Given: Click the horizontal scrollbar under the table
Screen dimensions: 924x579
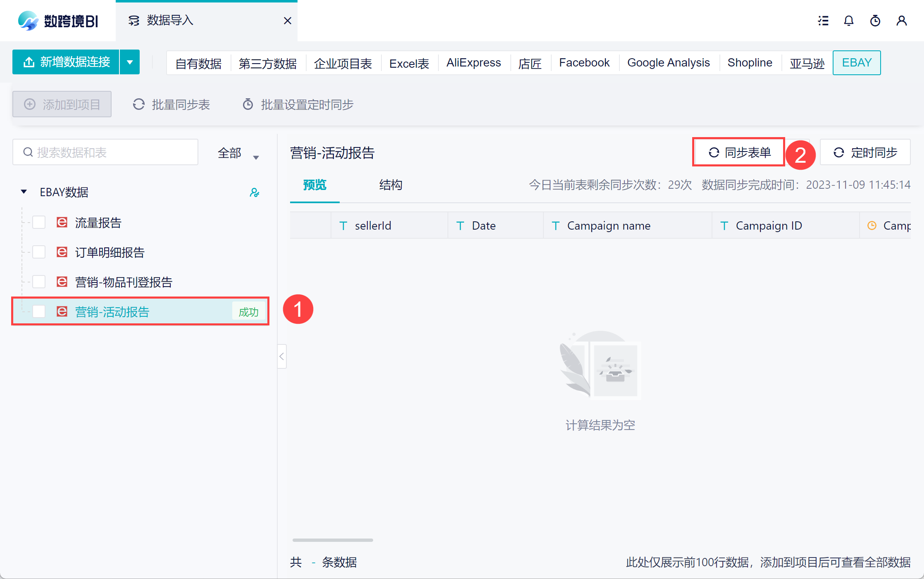Looking at the screenshot, I should pos(333,540).
